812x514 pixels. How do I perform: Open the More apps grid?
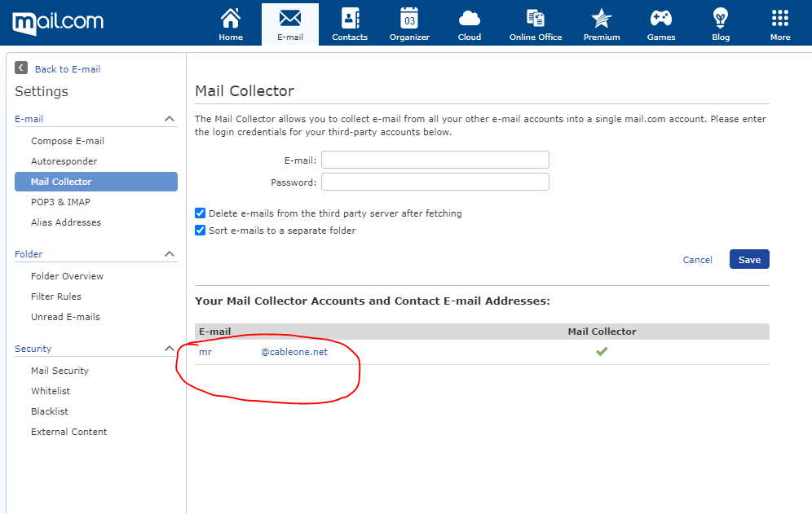[780, 24]
